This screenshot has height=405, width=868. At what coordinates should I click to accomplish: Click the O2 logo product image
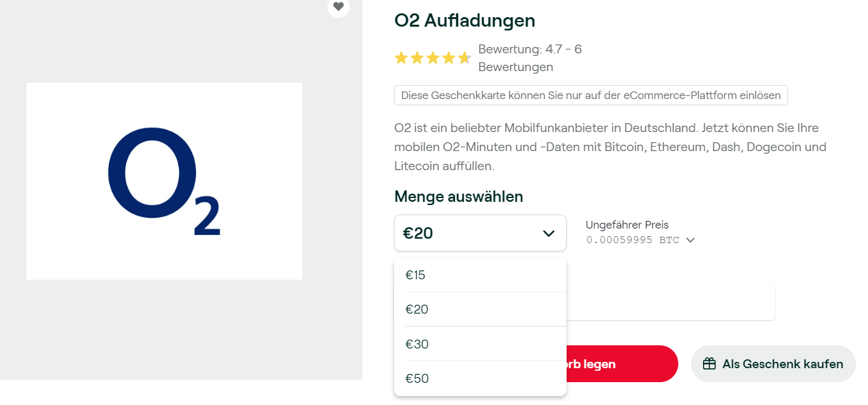tap(164, 181)
